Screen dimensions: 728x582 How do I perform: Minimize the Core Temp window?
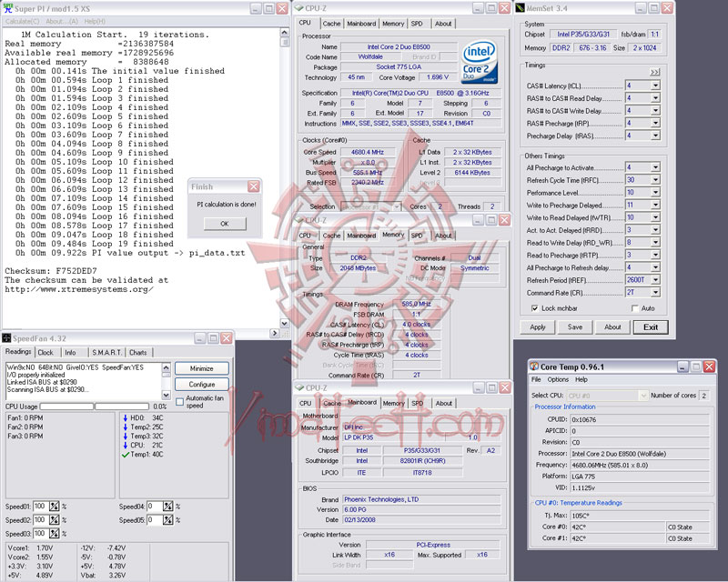[x=682, y=366]
